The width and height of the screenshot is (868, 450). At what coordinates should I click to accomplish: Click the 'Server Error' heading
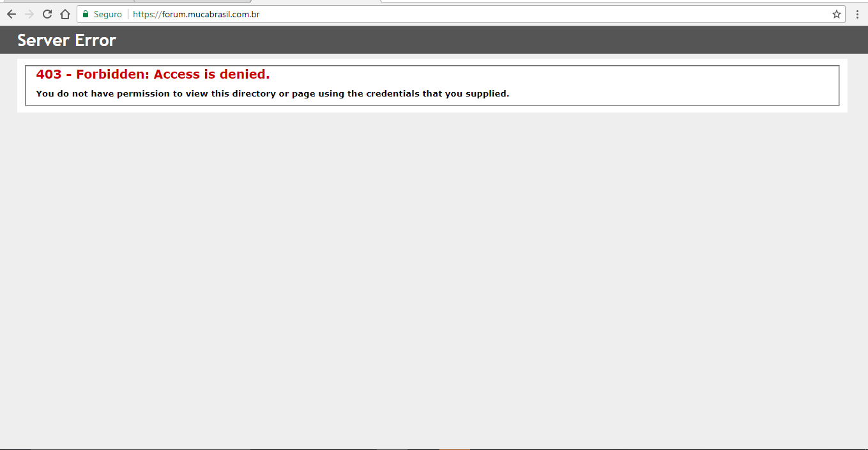(66, 40)
